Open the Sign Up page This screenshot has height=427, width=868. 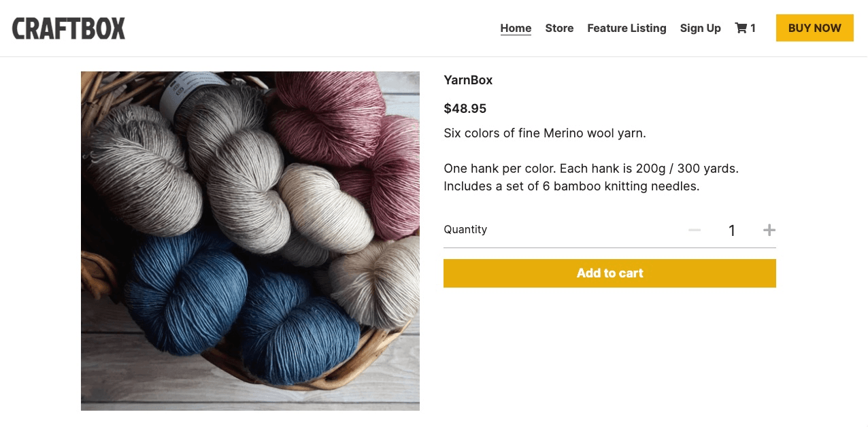click(700, 28)
